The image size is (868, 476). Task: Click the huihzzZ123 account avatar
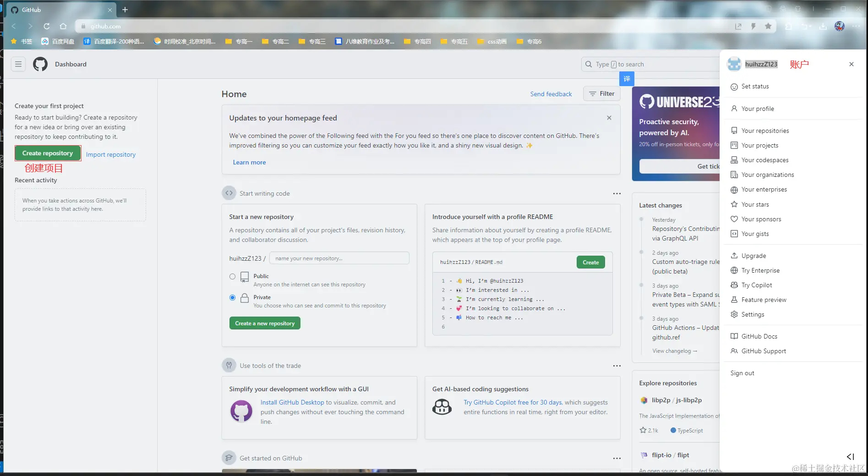(x=734, y=64)
